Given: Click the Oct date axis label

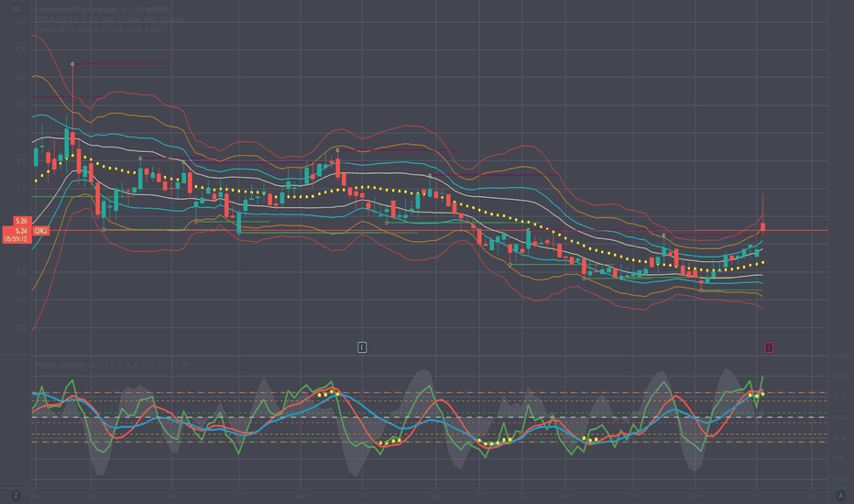Looking at the screenshot, I should pyautogui.click(x=564, y=496).
